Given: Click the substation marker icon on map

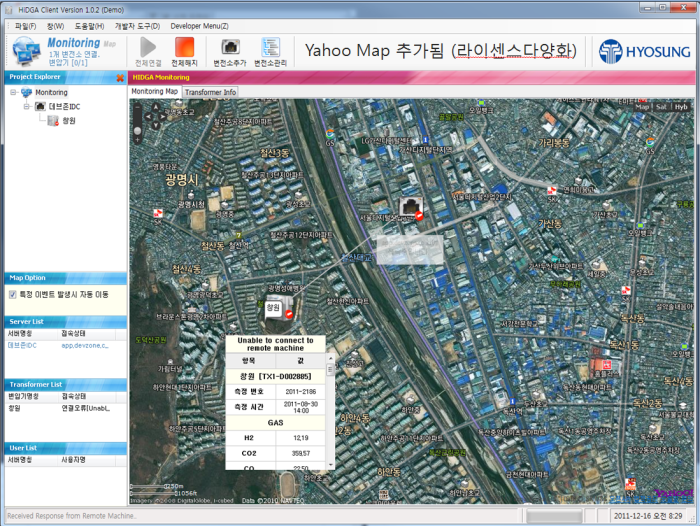Looking at the screenshot, I should [x=410, y=207].
